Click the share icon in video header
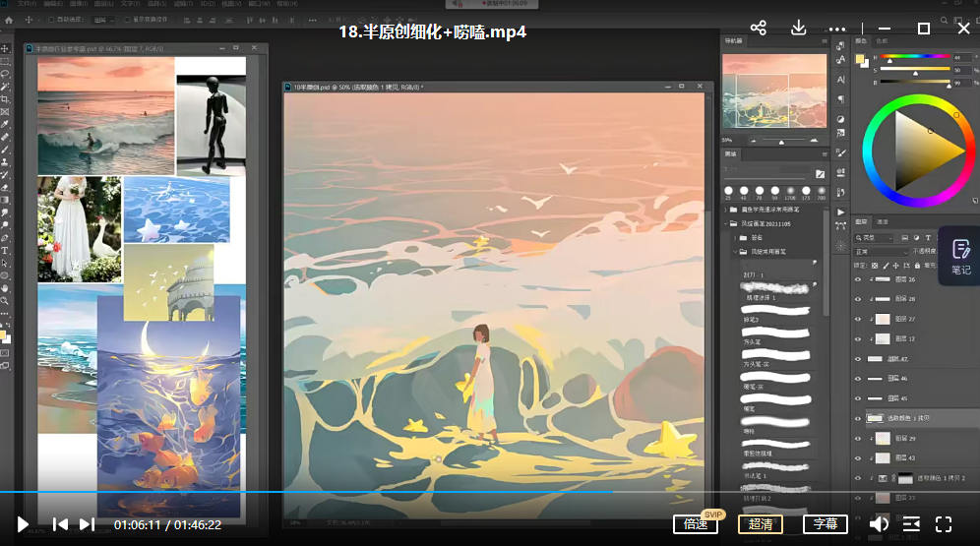 coord(758,29)
